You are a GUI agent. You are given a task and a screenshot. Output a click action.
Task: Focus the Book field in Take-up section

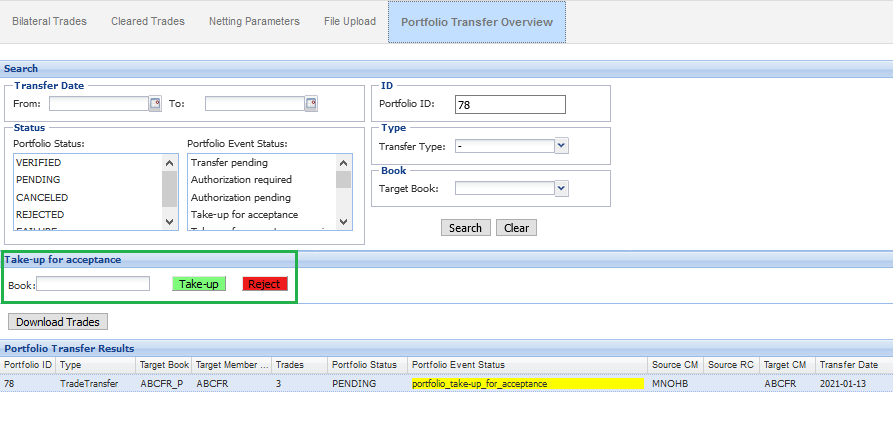pos(93,284)
